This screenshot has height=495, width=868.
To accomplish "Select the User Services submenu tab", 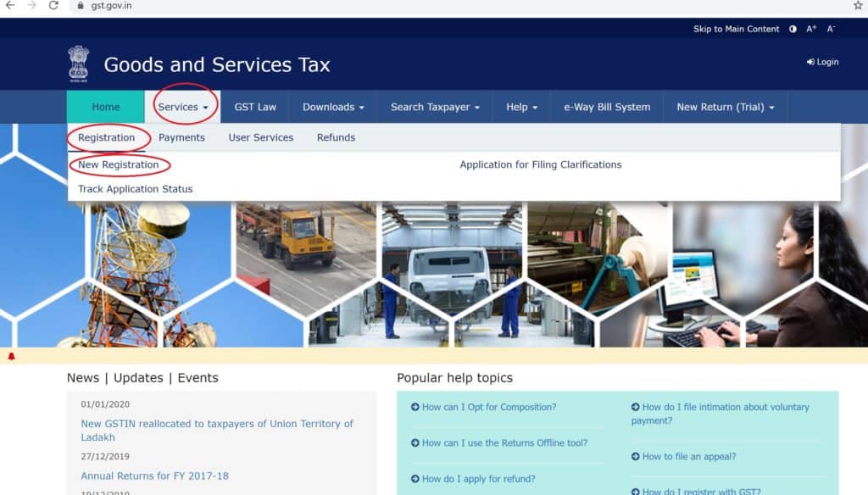I will [x=261, y=137].
